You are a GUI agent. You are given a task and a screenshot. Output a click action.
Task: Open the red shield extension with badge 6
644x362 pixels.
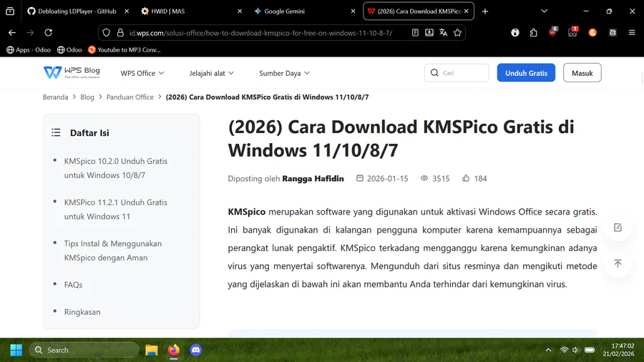(553, 32)
